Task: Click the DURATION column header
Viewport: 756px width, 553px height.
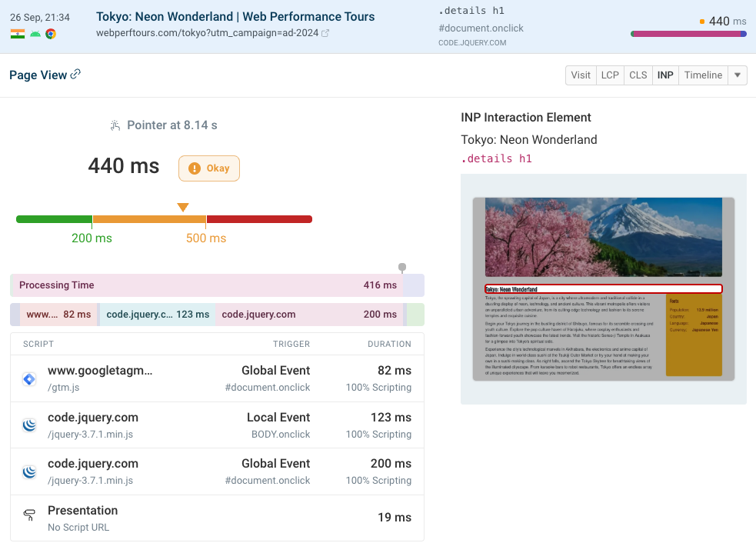Action: pyautogui.click(x=390, y=344)
